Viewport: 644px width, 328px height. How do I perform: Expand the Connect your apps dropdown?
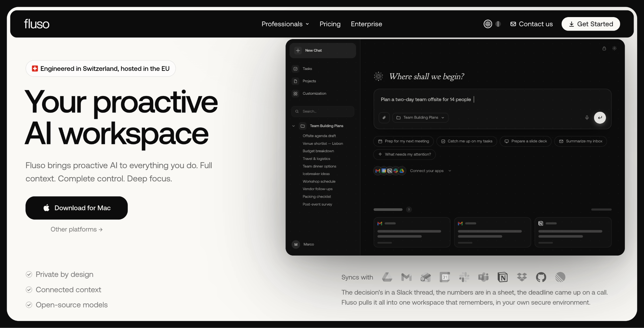[431, 171]
